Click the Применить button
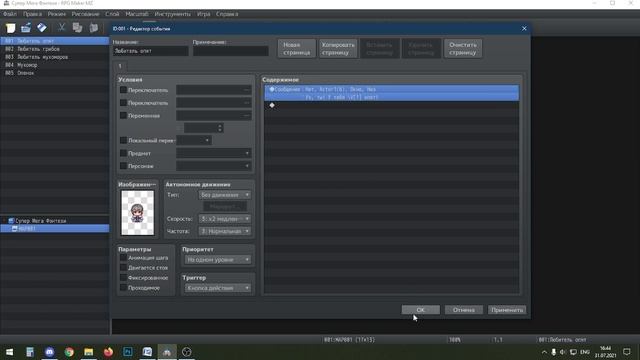The image size is (640, 360). point(507,310)
